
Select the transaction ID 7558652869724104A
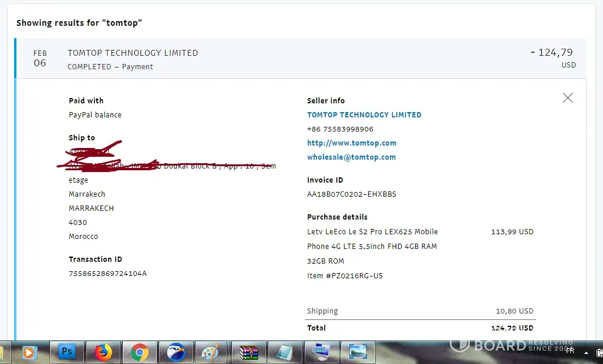[107, 274]
